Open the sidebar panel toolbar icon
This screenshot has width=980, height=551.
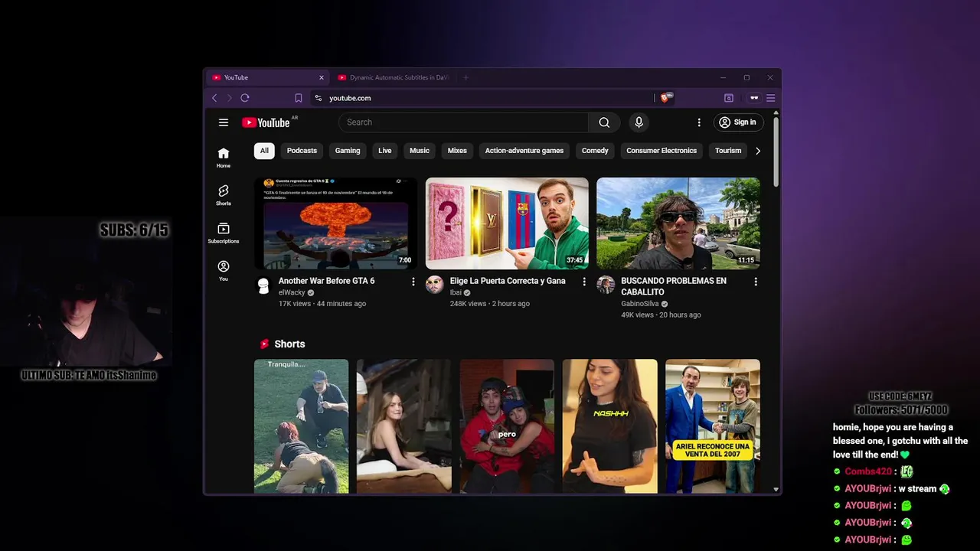pyautogui.click(x=729, y=98)
